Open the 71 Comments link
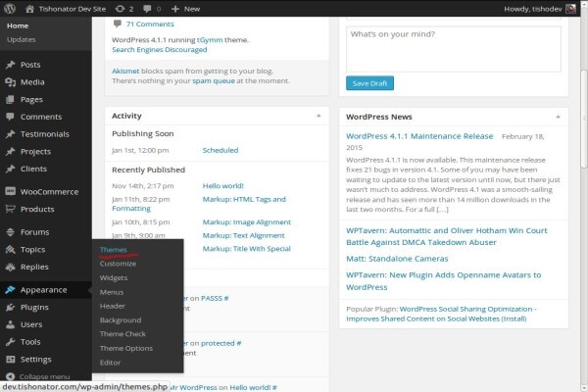 pos(150,24)
